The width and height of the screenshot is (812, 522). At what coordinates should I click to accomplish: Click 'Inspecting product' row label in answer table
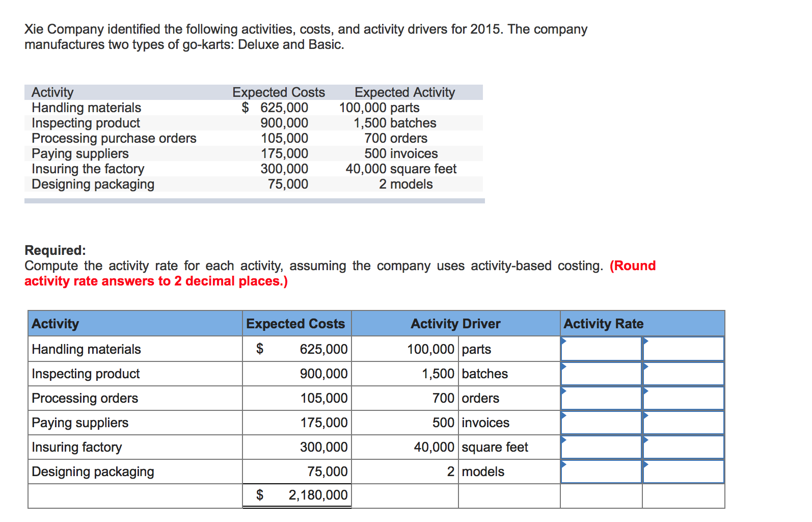[135, 374]
